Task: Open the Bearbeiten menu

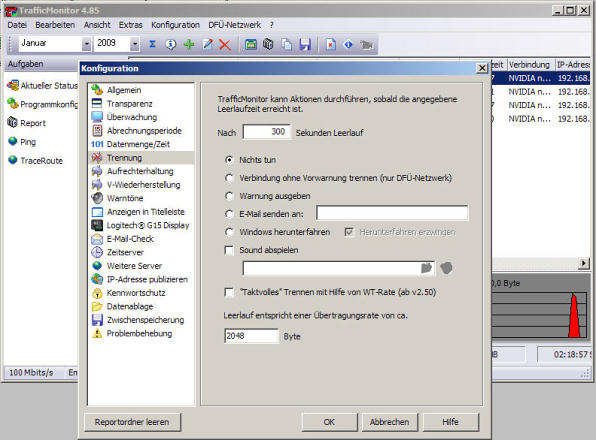Action: tap(55, 25)
